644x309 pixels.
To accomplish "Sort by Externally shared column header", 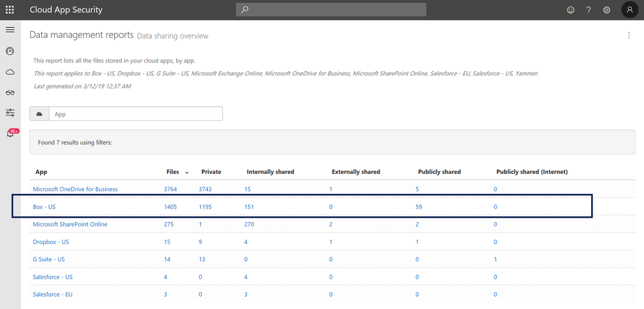I will (x=356, y=172).
